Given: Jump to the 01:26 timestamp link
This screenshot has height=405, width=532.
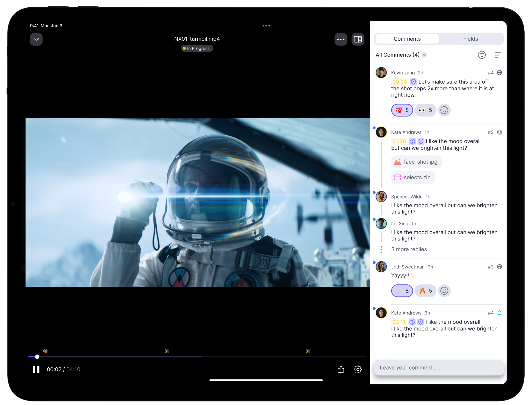Looking at the screenshot, I should 399,141.
